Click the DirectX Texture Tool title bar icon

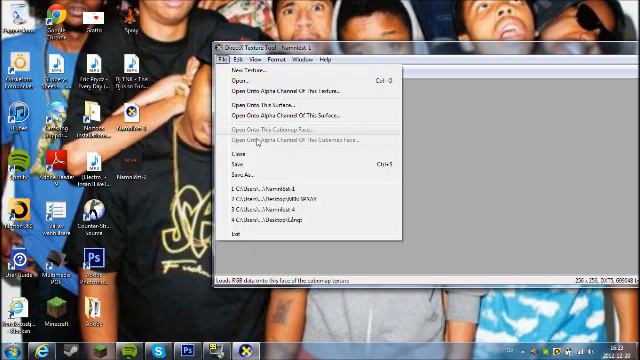219,48
